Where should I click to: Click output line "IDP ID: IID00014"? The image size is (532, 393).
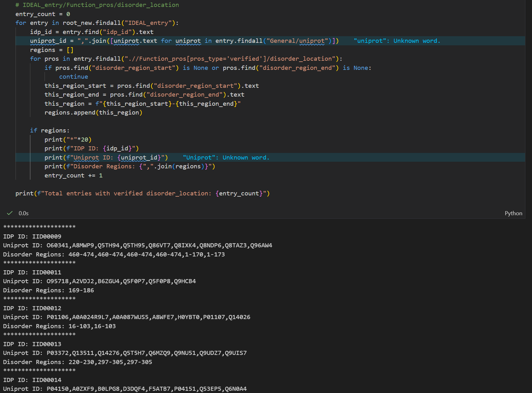pos(32,380)
